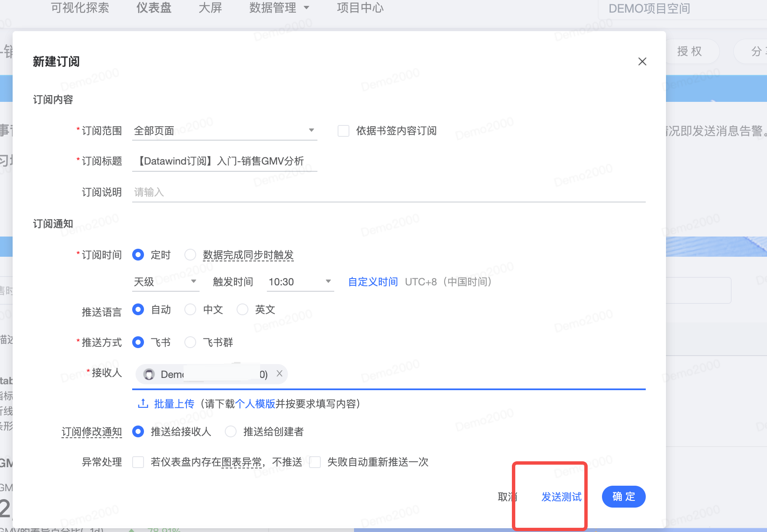Click the DEMO项目空间 project selector
The height and width of the screenshot is (532, 767).
coord(682,8)
